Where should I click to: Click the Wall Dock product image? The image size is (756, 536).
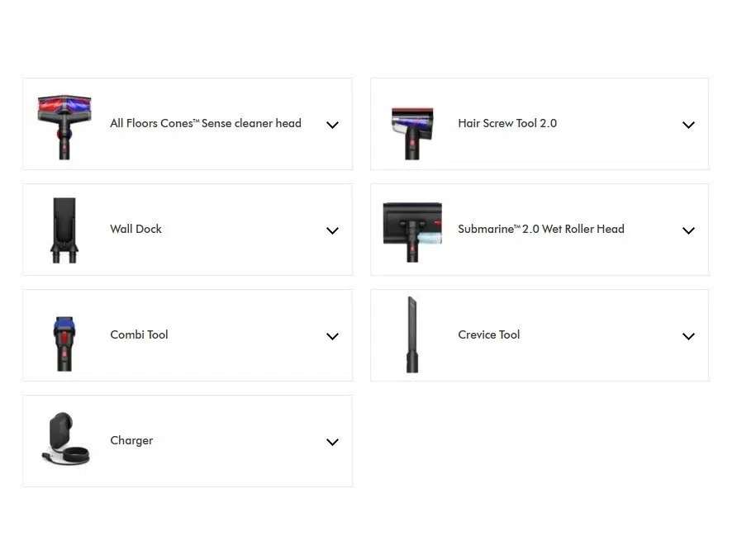pyautogui.click(x=64, y=230)
